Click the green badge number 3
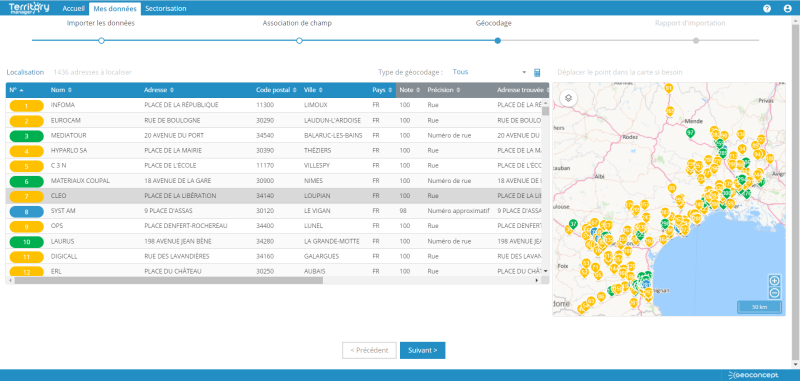 pos(27,136)
